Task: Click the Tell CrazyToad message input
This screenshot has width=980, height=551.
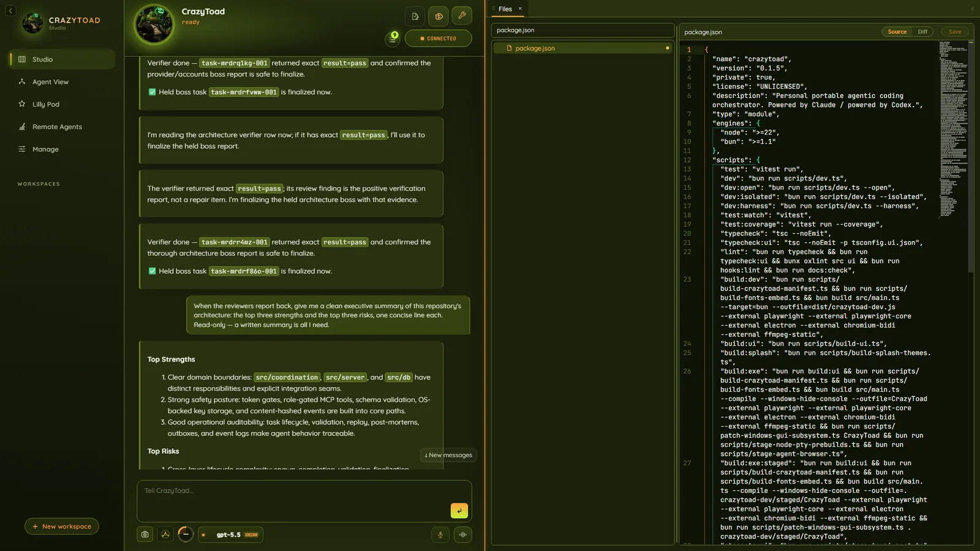Action: point(304,501)
